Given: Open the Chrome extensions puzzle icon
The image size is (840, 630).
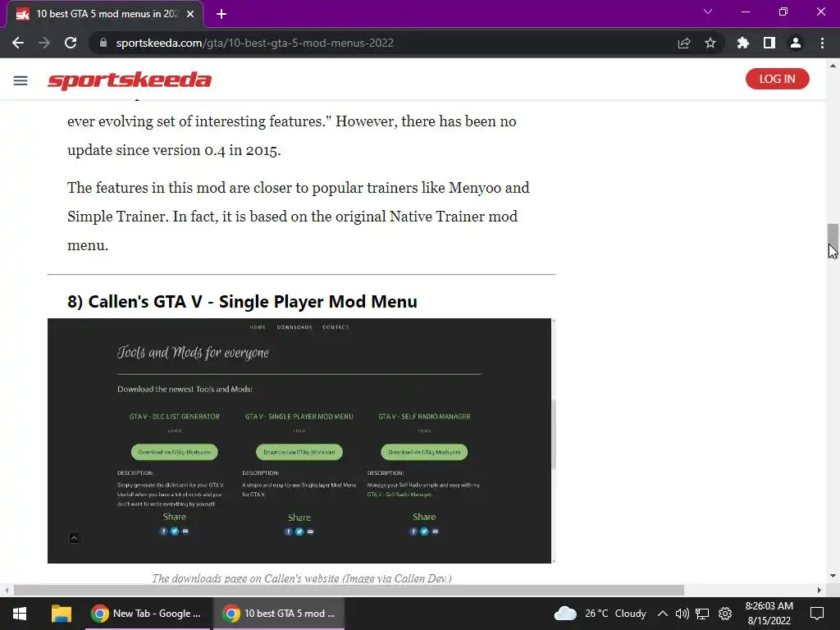Looking at the screenshot, I should 742,43.
